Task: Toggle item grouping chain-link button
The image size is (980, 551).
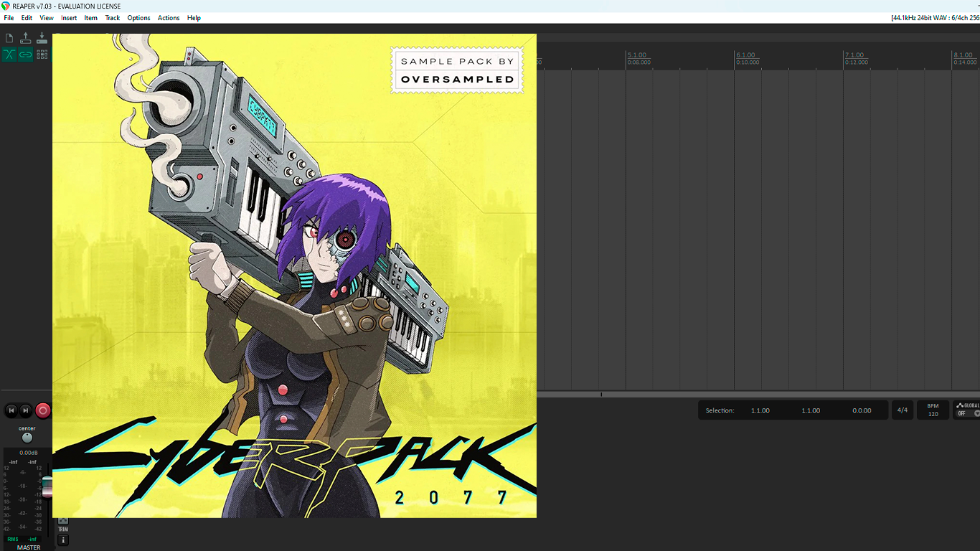Action: click(26, 55)
